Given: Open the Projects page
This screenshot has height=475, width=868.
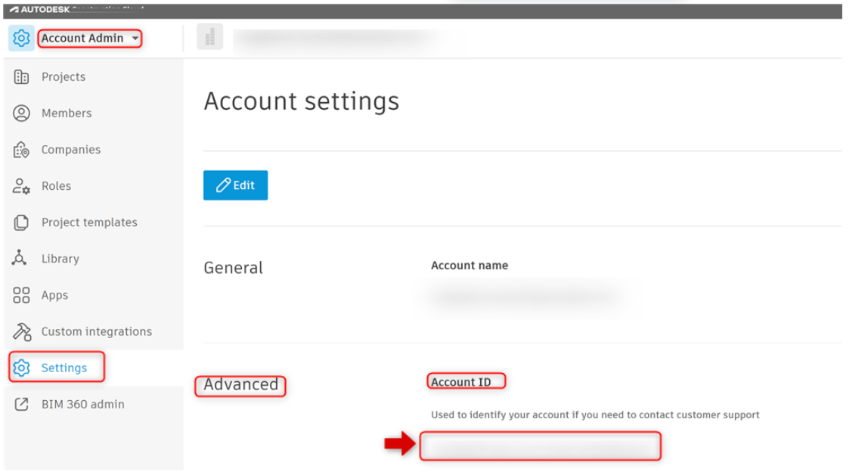Looking at the screenshot, I should [63, 77].
